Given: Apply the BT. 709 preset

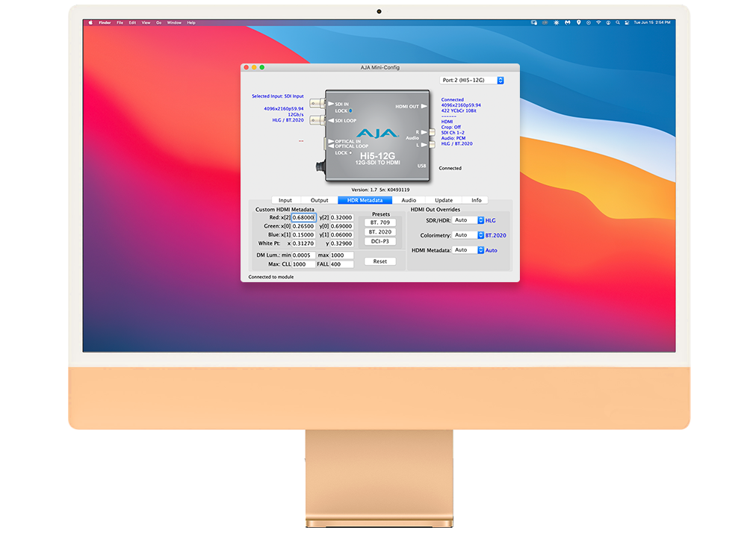Looking at the screenshot, I should 379,222.
